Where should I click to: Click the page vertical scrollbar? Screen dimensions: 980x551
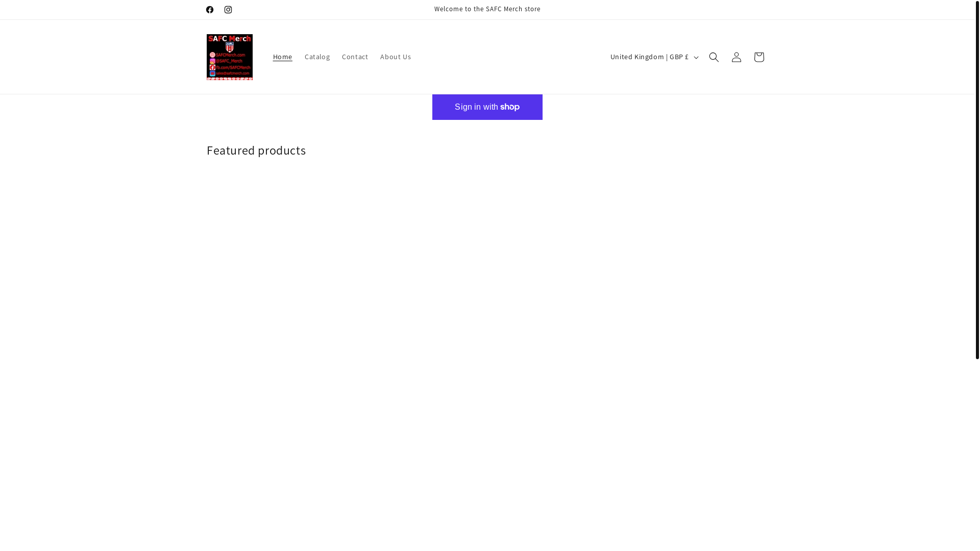click(x=977, y=180)
